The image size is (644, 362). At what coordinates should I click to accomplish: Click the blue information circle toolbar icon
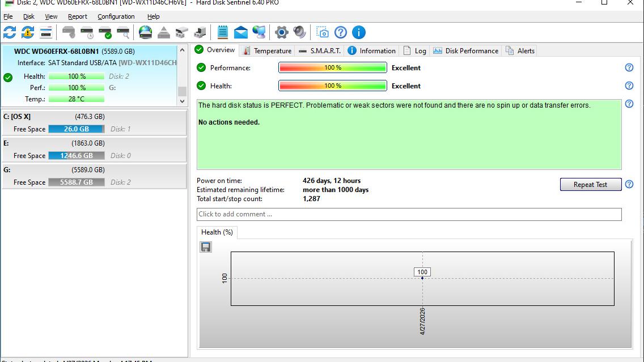[x=358, y=32]
